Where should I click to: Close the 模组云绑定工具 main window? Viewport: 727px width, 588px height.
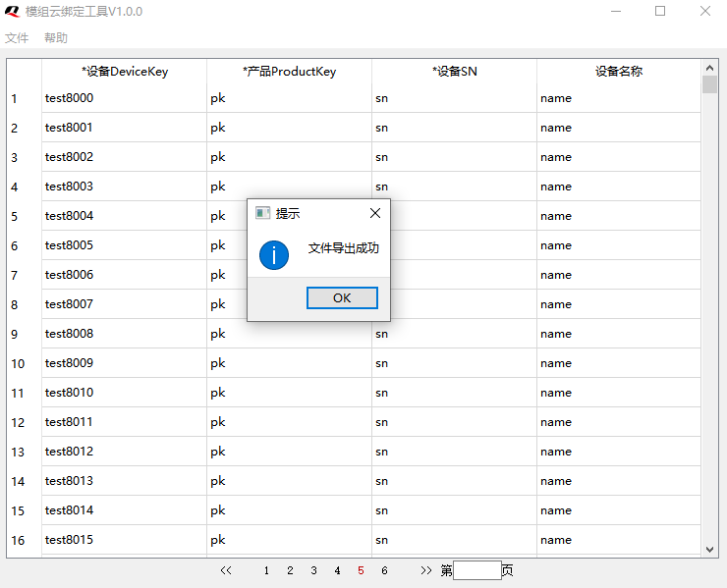pyautogui.click(x=705, y=11)
